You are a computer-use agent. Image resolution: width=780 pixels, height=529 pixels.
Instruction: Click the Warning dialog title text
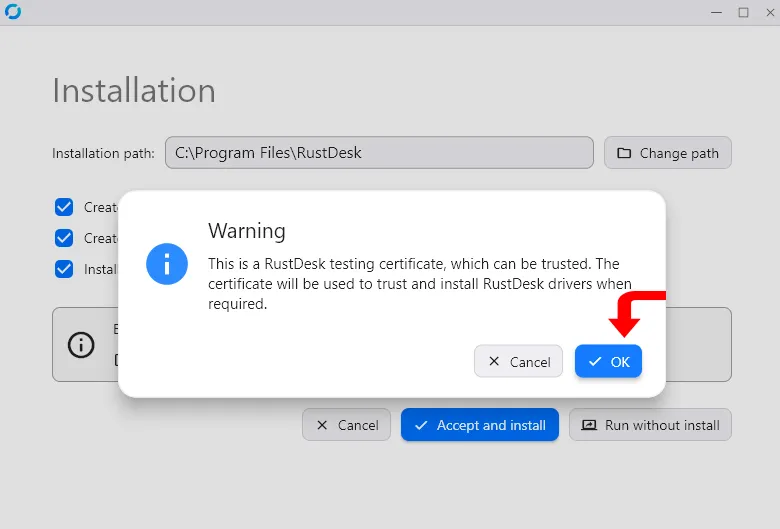[x=247, y=231]
